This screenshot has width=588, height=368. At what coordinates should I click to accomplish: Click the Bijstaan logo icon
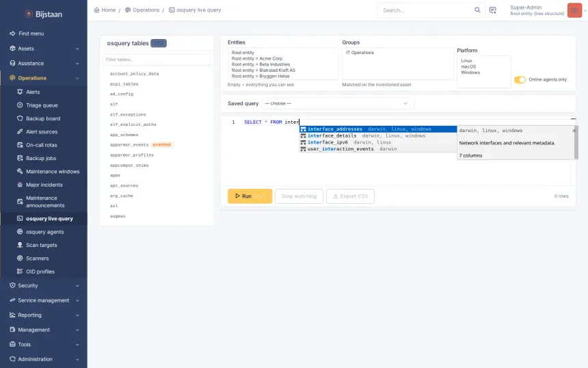point(29,14)
